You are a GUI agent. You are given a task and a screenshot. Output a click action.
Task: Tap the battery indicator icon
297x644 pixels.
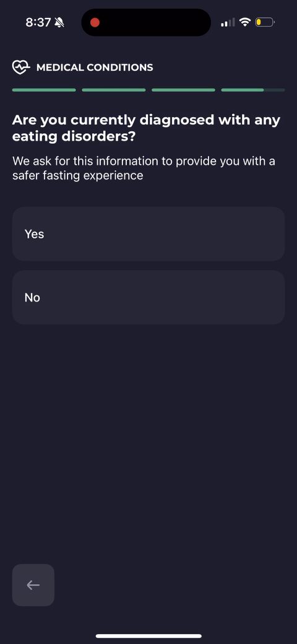coord(265,22)
